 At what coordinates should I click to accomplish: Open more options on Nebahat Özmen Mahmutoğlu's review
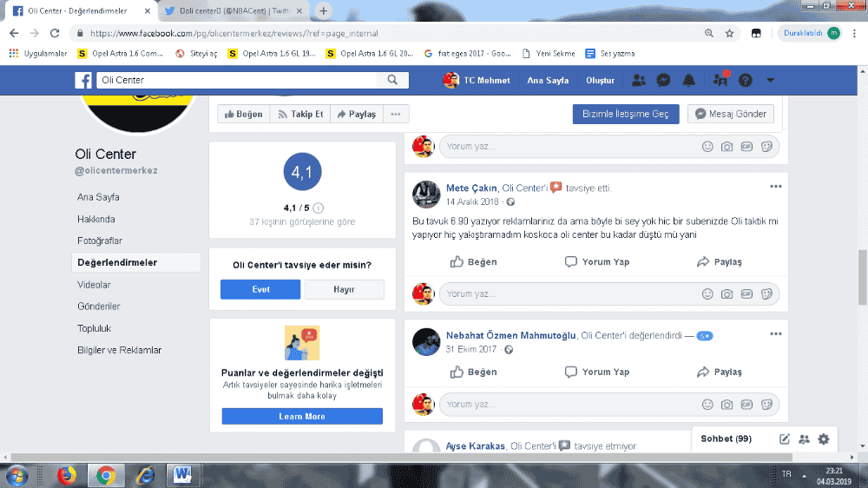[775, 334]
